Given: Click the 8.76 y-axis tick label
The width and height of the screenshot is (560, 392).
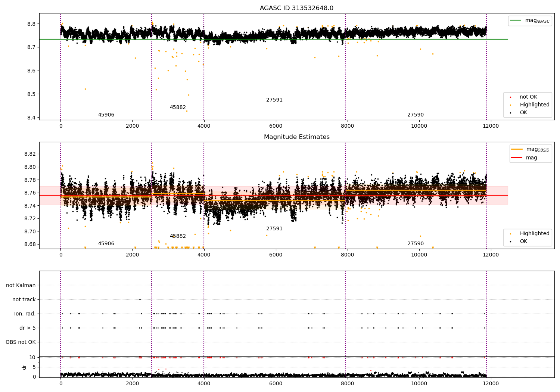Looking at the screenshot, I should (x=30, y=193).
